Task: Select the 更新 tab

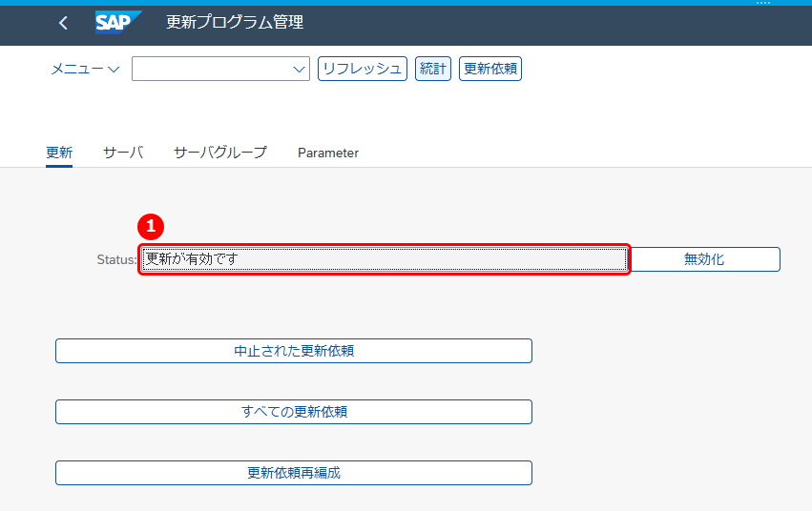Action: 59,153
